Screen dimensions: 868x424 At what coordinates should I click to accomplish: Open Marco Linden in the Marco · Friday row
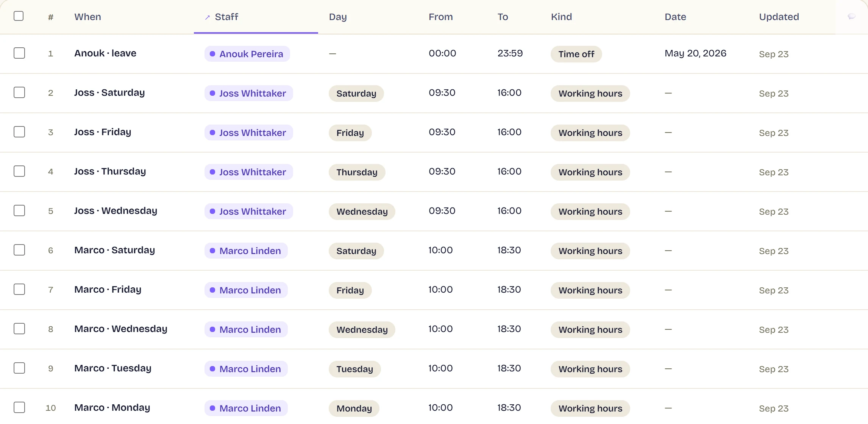pos(246,290)
